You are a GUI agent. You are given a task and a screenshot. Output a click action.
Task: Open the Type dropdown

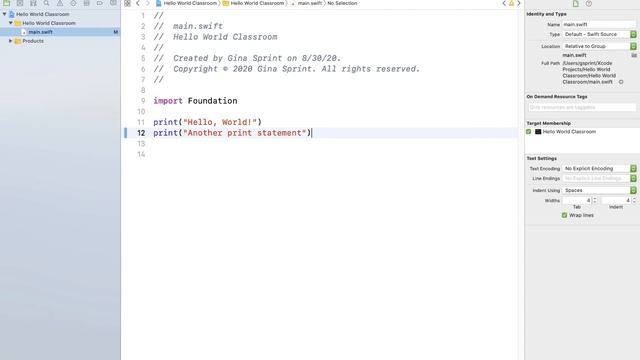click(x=599, y=34)
